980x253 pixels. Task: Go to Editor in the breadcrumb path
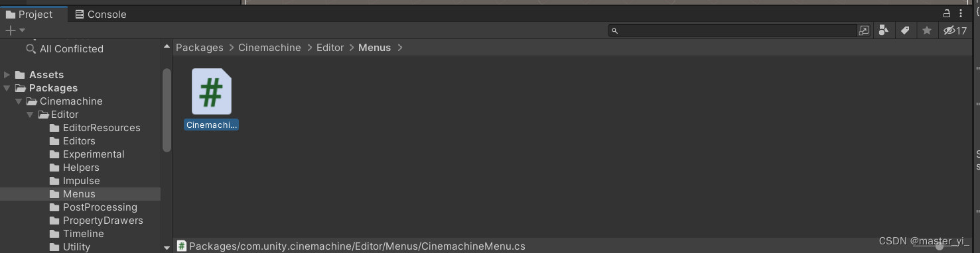[330, 48]
